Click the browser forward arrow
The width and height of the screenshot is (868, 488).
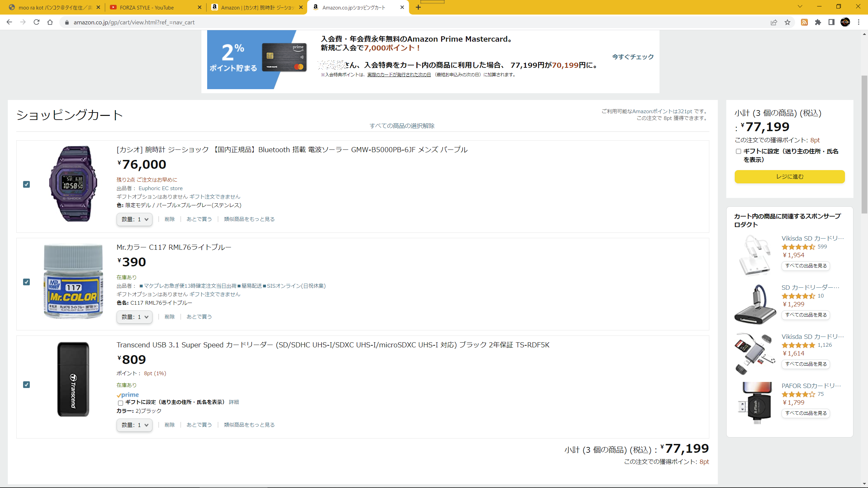coord(23,22)
